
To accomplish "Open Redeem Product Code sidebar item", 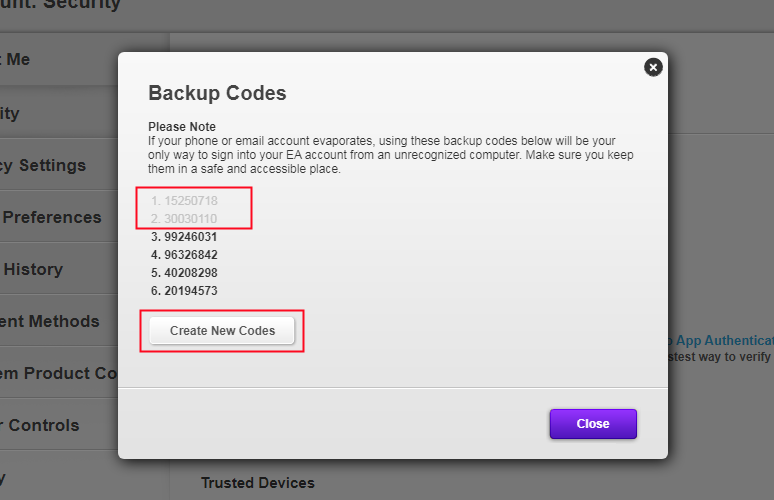I will click(x=59, y=373).
